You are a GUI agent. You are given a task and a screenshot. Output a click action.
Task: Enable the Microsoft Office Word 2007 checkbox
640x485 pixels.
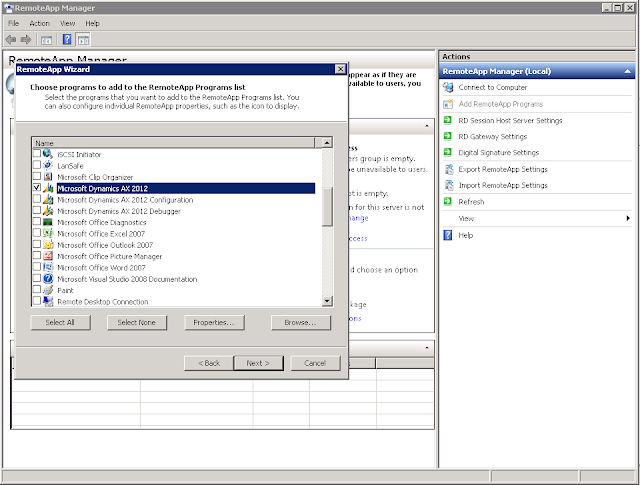pos(37,267)
